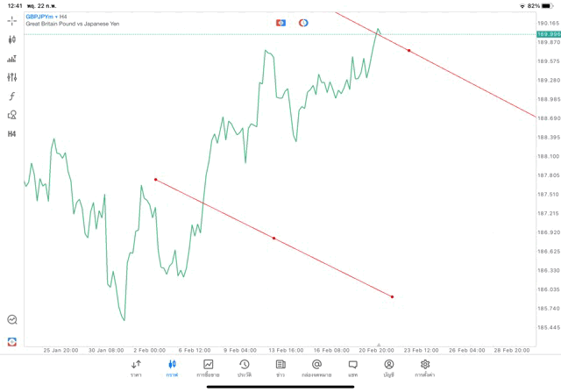Open the ประวัติ (History) tab

coord(245,367)
